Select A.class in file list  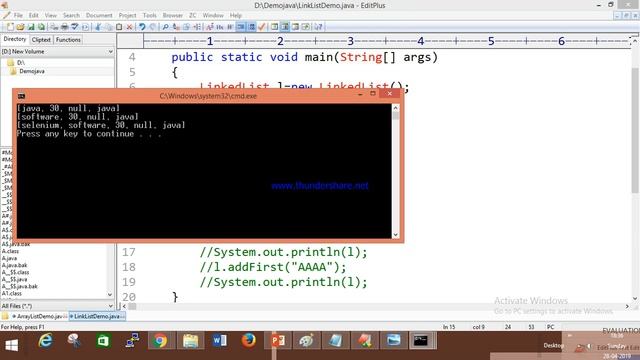(10, 251)
